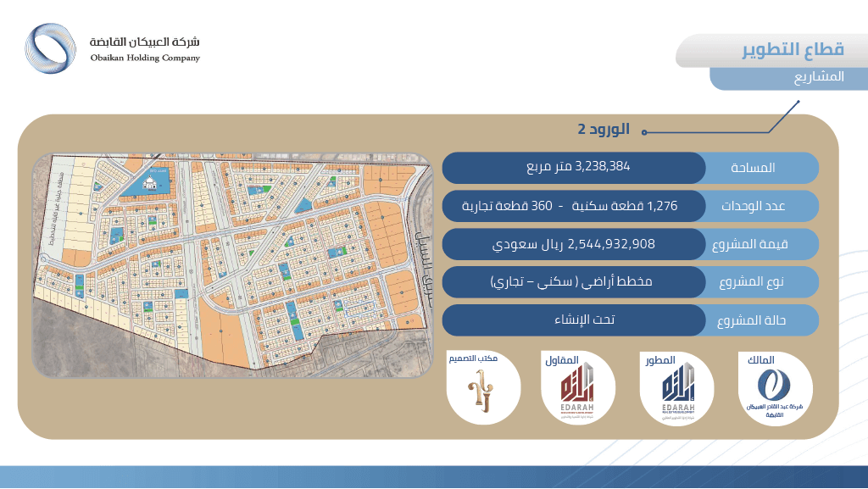Open the land plan map thumbnail
The height and width of the screenshot is (489, 868).
click(232, 265)
